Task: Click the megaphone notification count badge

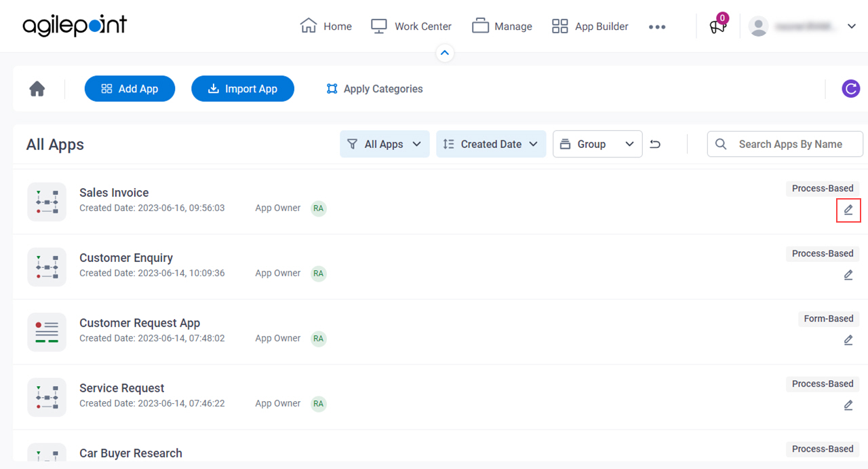Action: pos(723,18)
